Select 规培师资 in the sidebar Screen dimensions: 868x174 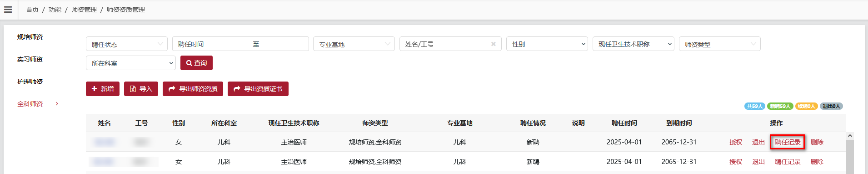[x=30, y=37]
